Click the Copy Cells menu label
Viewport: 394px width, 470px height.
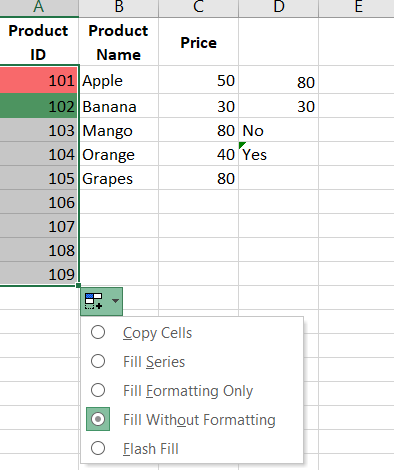click(157, 333)
